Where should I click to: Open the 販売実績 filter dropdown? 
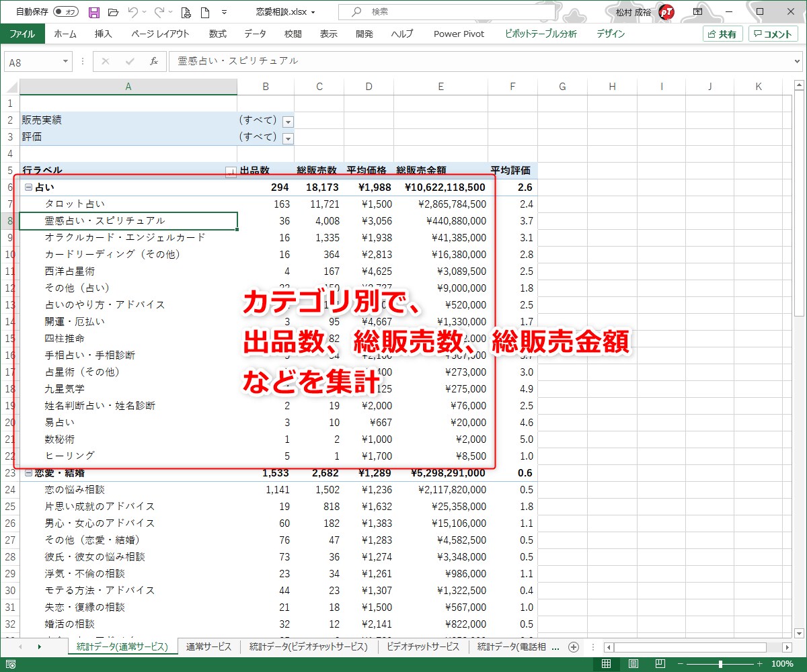288,122
